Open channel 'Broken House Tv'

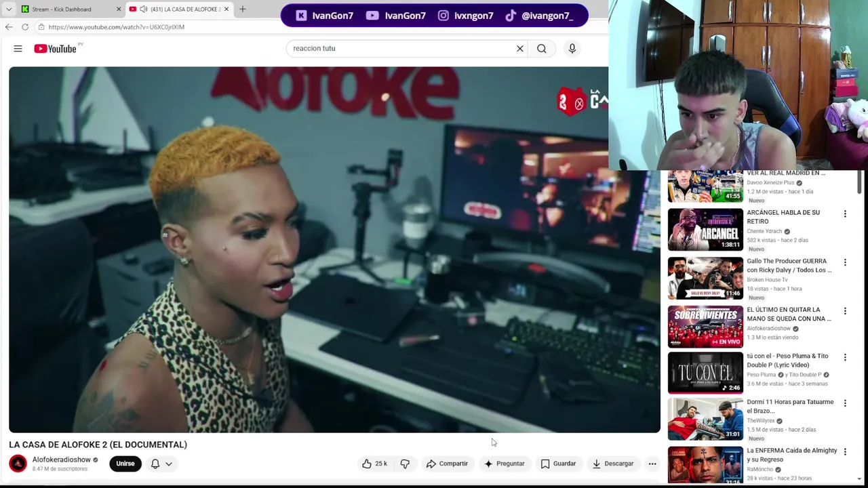click(x=767, y=279)
